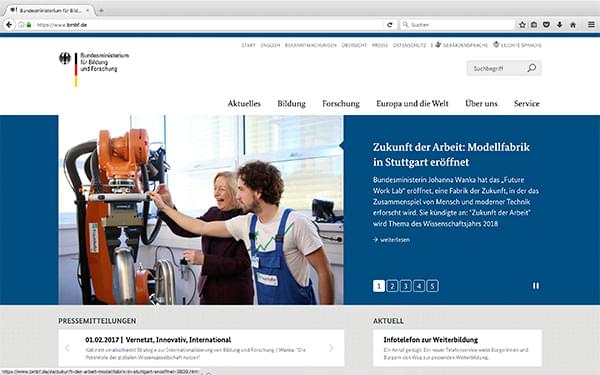
Task: Click the START link in the top bar
Action: [248, 45]
